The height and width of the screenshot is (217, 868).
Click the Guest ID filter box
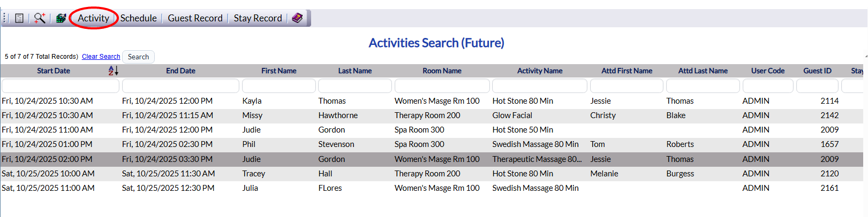coord(817,86)
